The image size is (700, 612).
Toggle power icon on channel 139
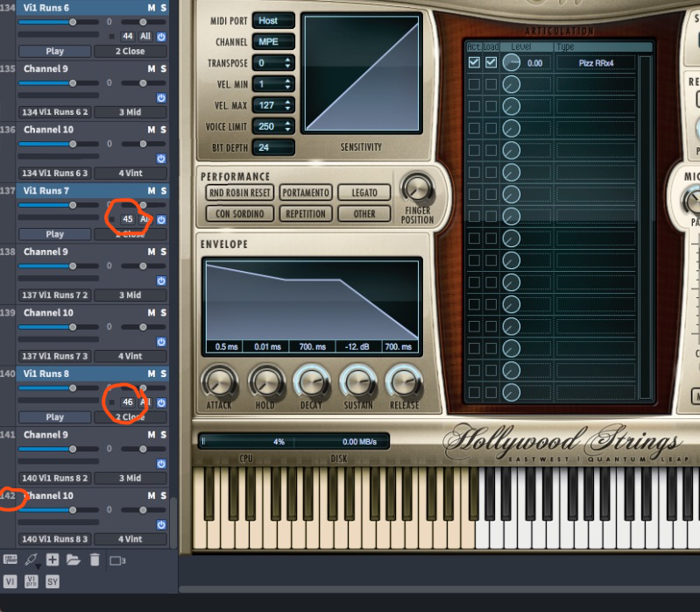click(x=161, y=342)
